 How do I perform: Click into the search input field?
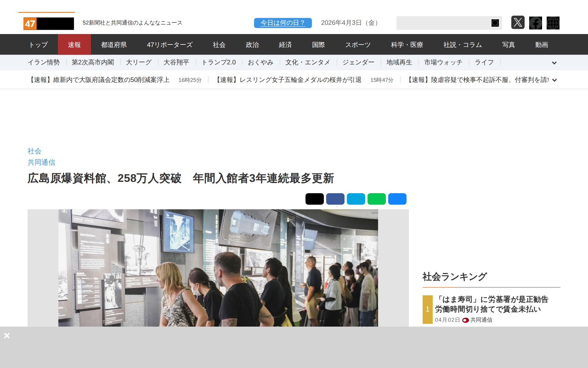coord(444,23)
